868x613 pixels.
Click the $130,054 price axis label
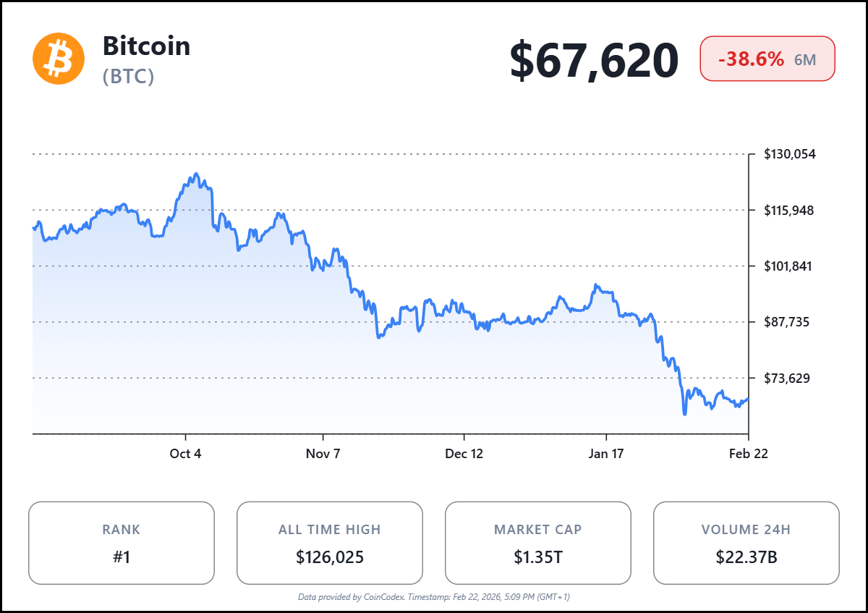pyautogui.click(x=789, y=154)
